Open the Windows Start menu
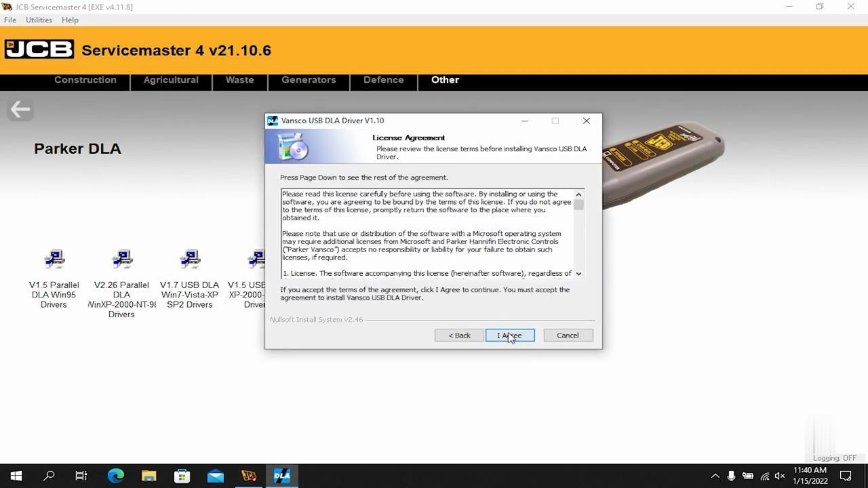The height and width of the screenshot is (488, 868). pos(16,476)
